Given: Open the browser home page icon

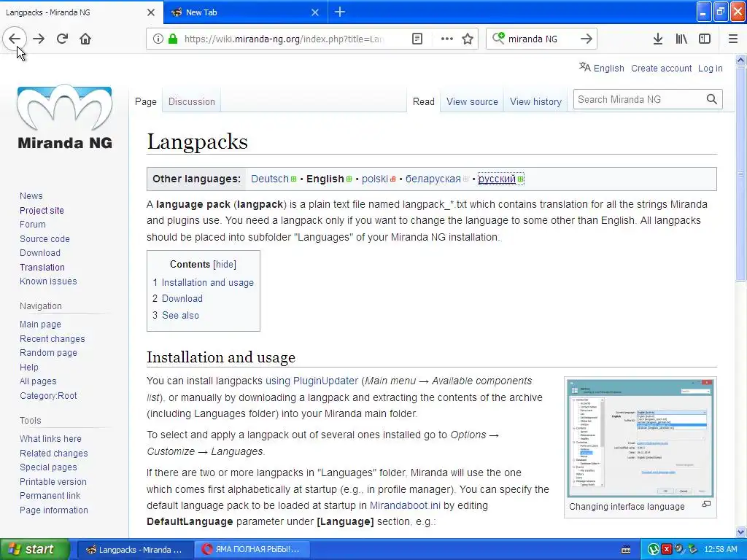Looking at the screenshot, I should (85, 39).
